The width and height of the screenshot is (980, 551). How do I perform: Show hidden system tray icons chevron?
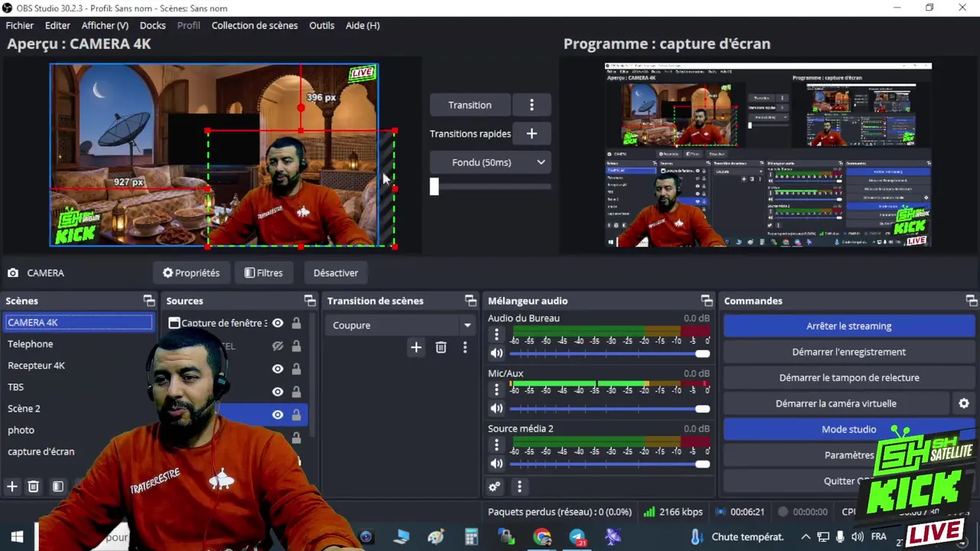pyautogui.click(x=805, y=537)
